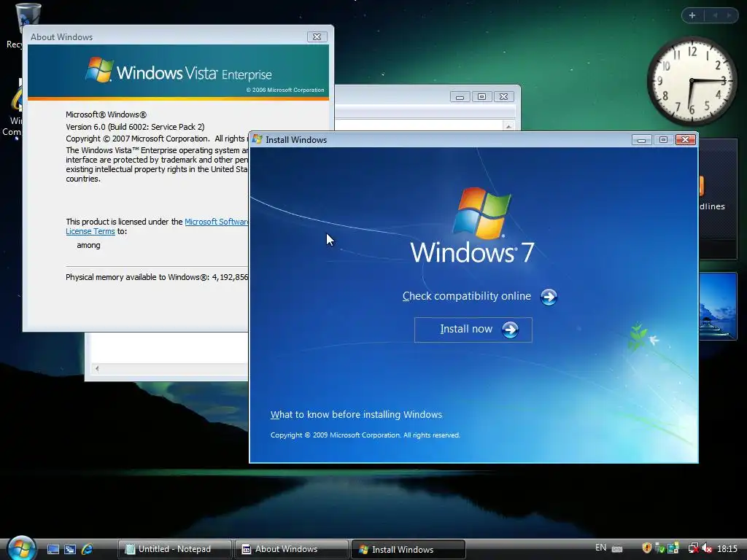Switch to About Windows taskbar button
Image resolution: width=747 pixels, height=560 pixels.
click(292, 549)
